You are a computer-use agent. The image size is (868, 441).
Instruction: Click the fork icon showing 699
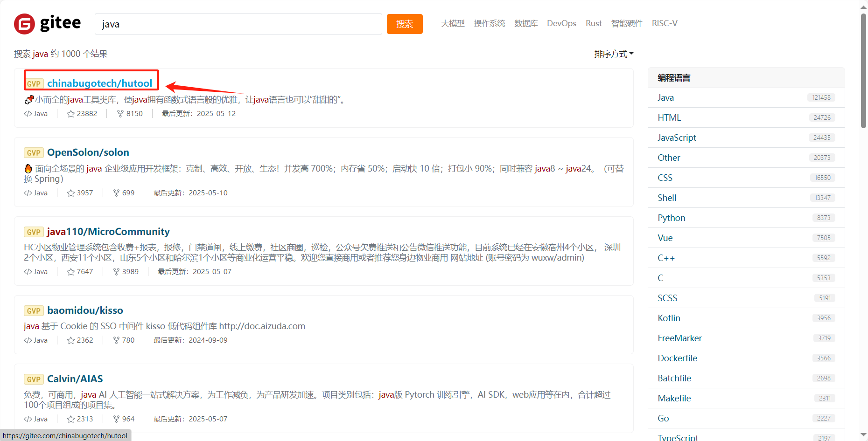point(116,193)
